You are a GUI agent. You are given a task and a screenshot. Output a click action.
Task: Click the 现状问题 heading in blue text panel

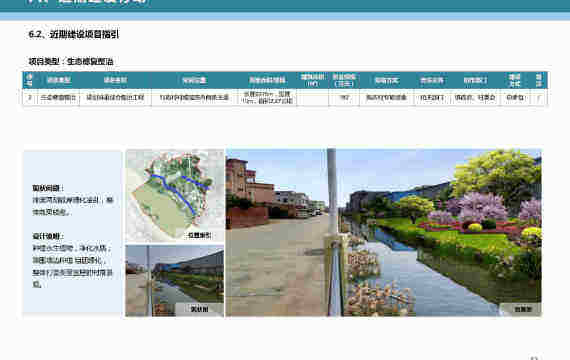coord(48,188)
